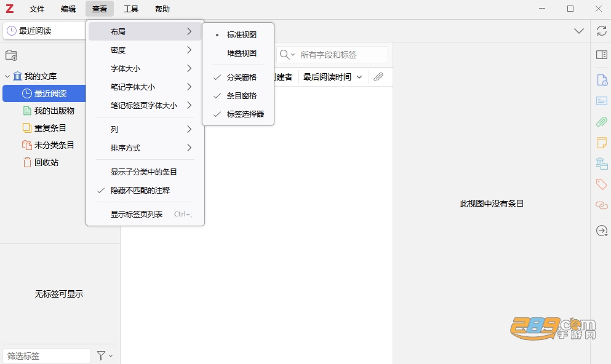The height and width of the screenshot is (364, 611).
Task: Click the 筛选标签 filter field
Action: click(x=47, y=356)
